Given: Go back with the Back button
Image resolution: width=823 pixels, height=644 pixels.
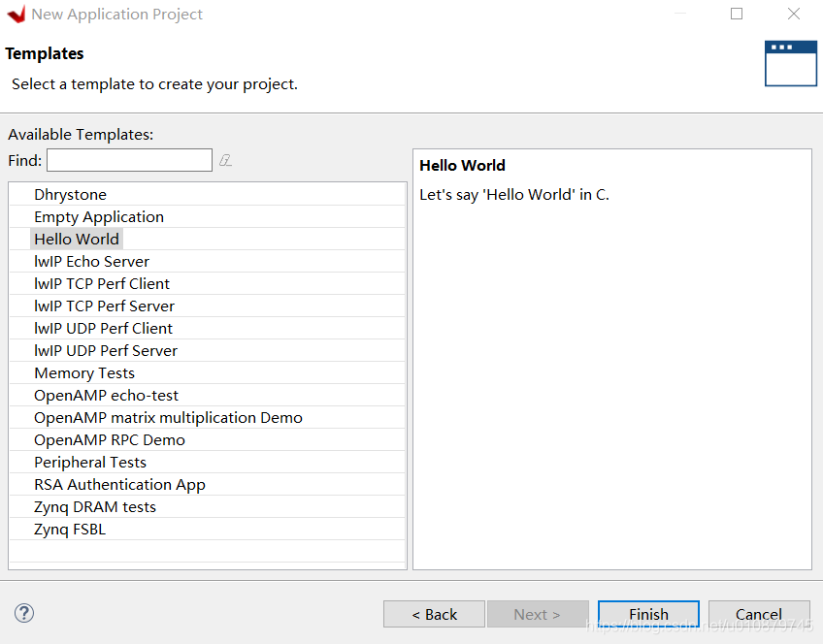Looking at the screenshot, I should click(434, 614).
